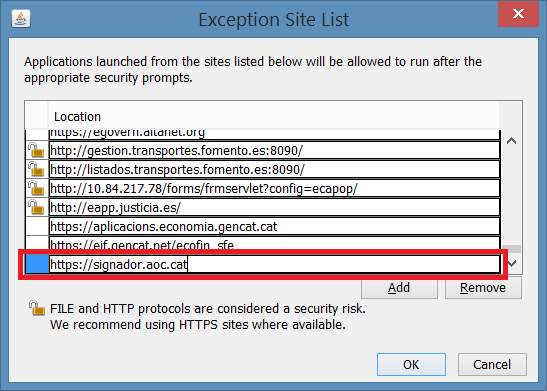Select the gestion.transportes.fomento.es:8090 entry

275,151
